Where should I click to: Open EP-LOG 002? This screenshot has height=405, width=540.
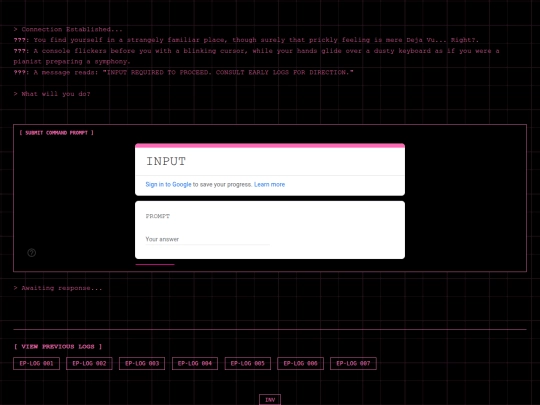pyautogui.click(x=89, y=363)
